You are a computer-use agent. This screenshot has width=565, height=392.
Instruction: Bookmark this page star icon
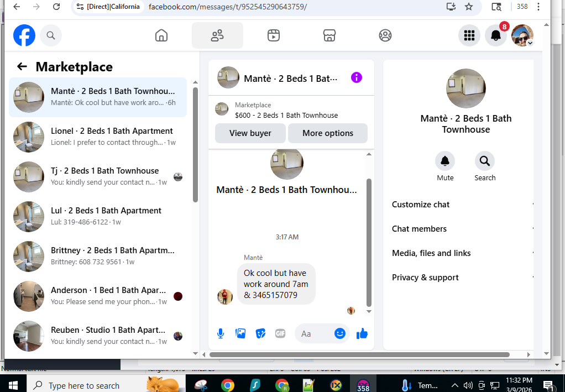click(468, 7)
